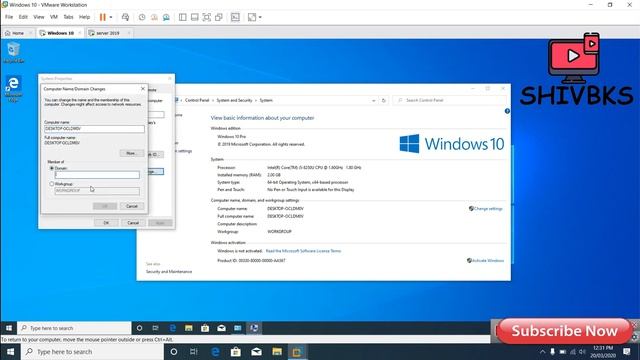Open guest Task View icon
640x360 pixels.
coord(156,328)
